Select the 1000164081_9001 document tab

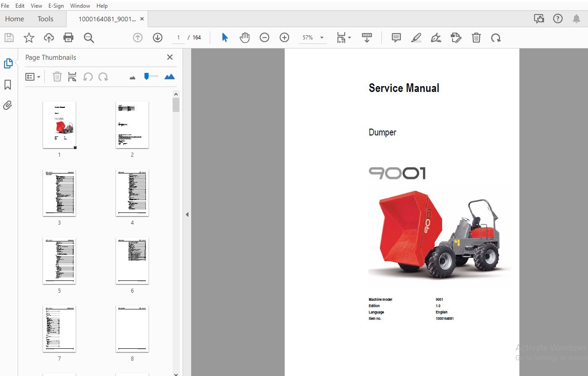pyautogui.click(x=107, y=19)
